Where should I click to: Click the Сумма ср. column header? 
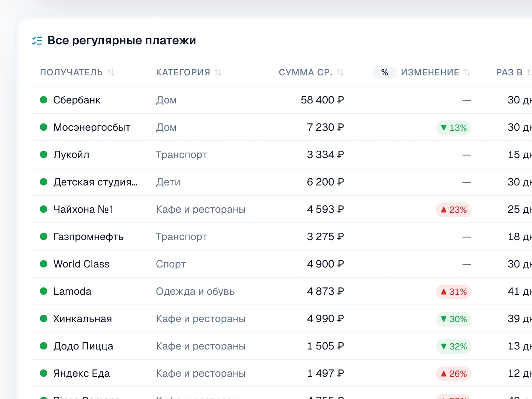point(306,72)
